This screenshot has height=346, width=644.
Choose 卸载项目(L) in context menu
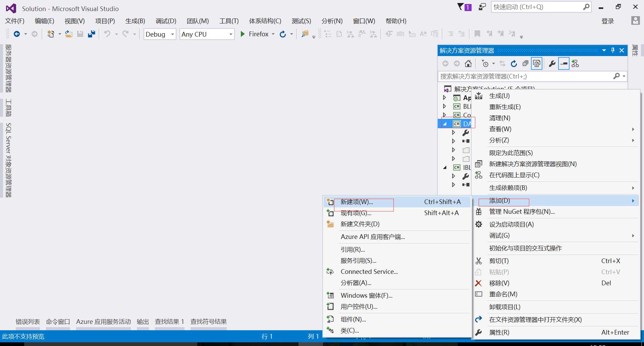555,307
